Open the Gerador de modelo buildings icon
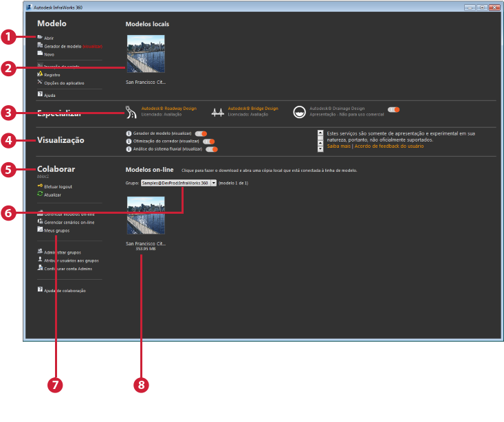The image size is (504, 422). click(x=40, y=45)
